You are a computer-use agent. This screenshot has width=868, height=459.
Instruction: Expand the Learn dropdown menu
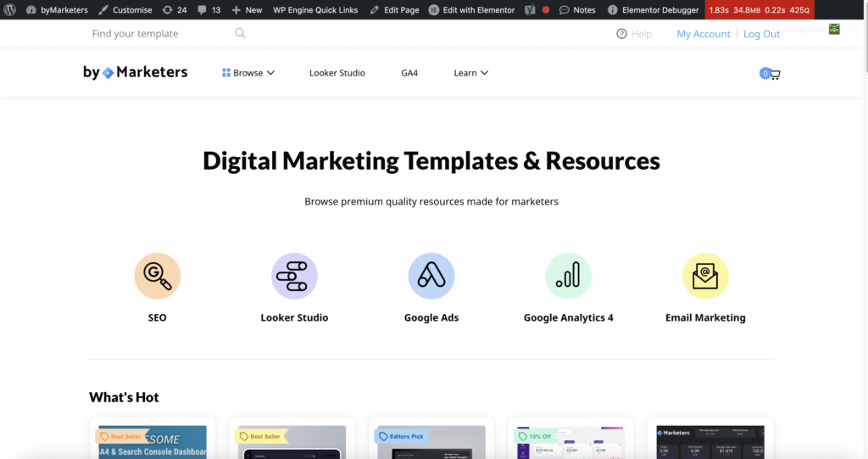tap(470, 73)
